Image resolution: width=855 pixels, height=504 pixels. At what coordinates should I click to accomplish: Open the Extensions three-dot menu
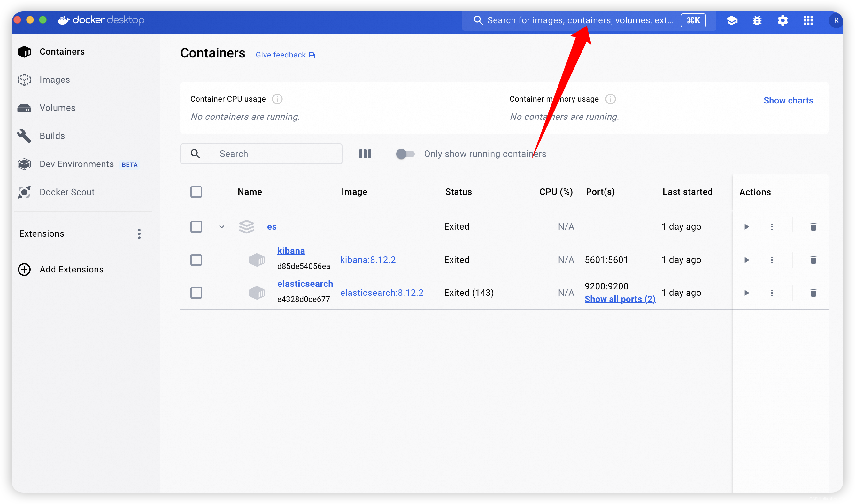coord(139,234)
